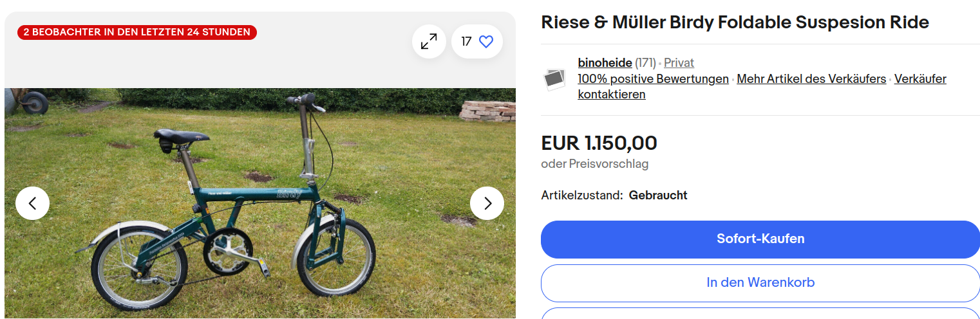Open seller profile binoheide
This screenshot has height=319, width=980.
pyautogui.click(x=605, y=63)
